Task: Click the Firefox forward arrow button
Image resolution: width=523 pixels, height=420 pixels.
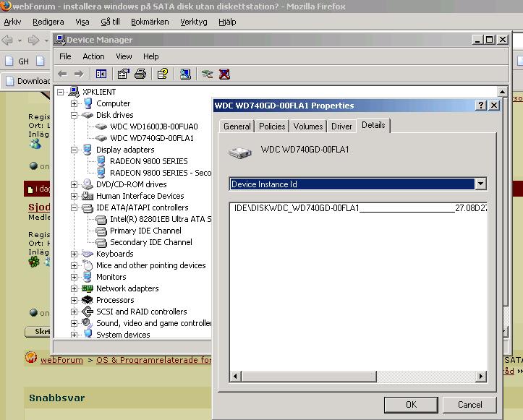Action: click(33, 40)
